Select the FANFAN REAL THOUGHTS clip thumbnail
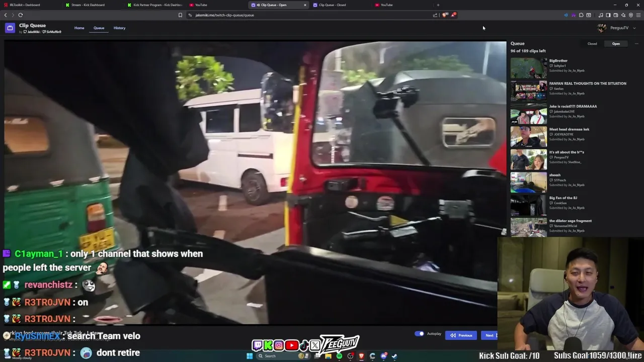Image resolution: width=644 pixels, height=362 pixels. click(529, 91)
